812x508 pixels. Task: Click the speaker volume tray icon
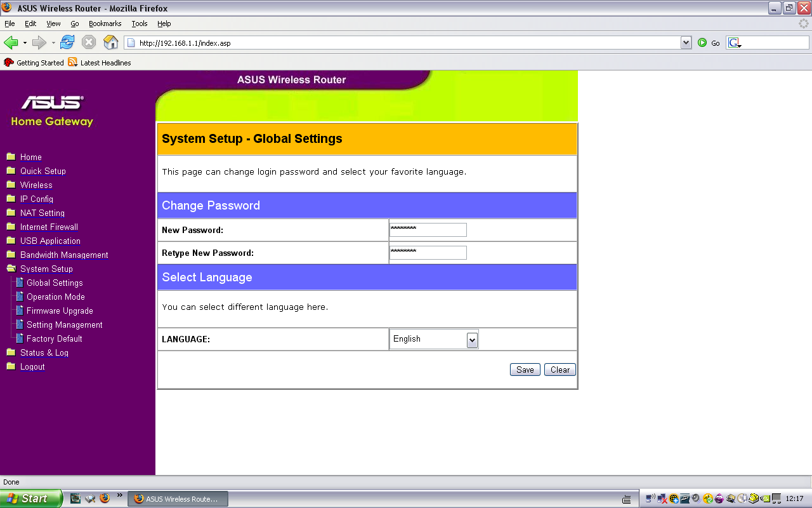696,498
